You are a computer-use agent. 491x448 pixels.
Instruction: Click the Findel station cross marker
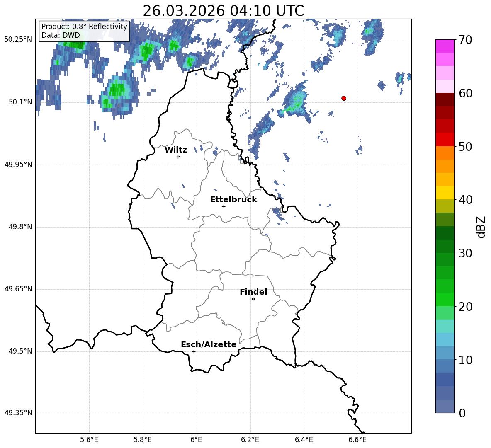253,299
